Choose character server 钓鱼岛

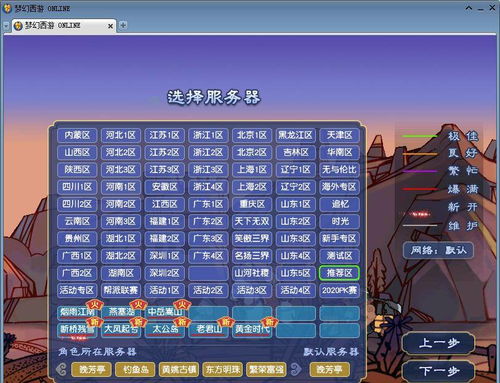[x=135, y=369]
